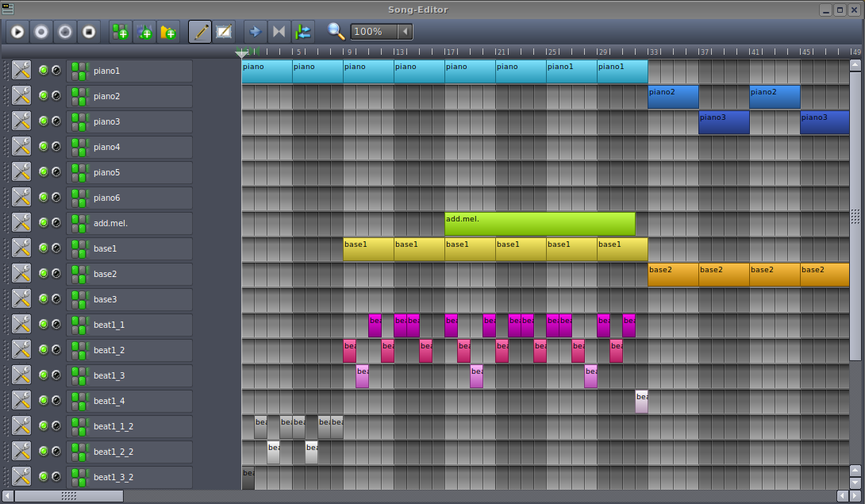Screen dimensions: 865x504
Task: Open track operations for add.mel.
Action: [x=21, y=223]
